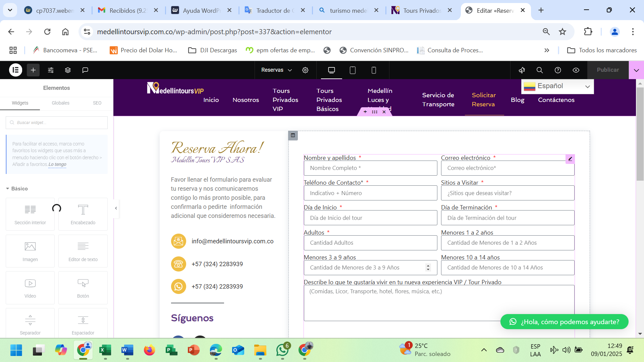
Task: Open the notes comment icon
Action: coord(85,70)
